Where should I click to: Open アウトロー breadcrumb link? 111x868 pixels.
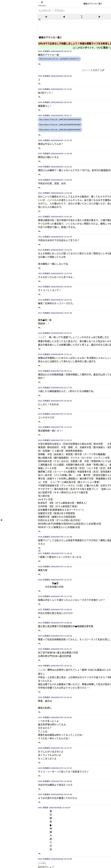(x=60, y=10)
